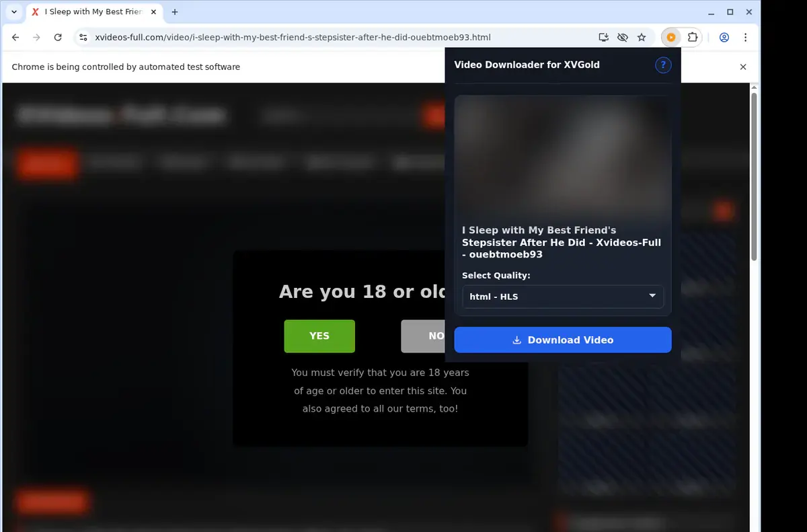Click the Select Quality label
Screen dimensions: 807x532
pos(496,276)
